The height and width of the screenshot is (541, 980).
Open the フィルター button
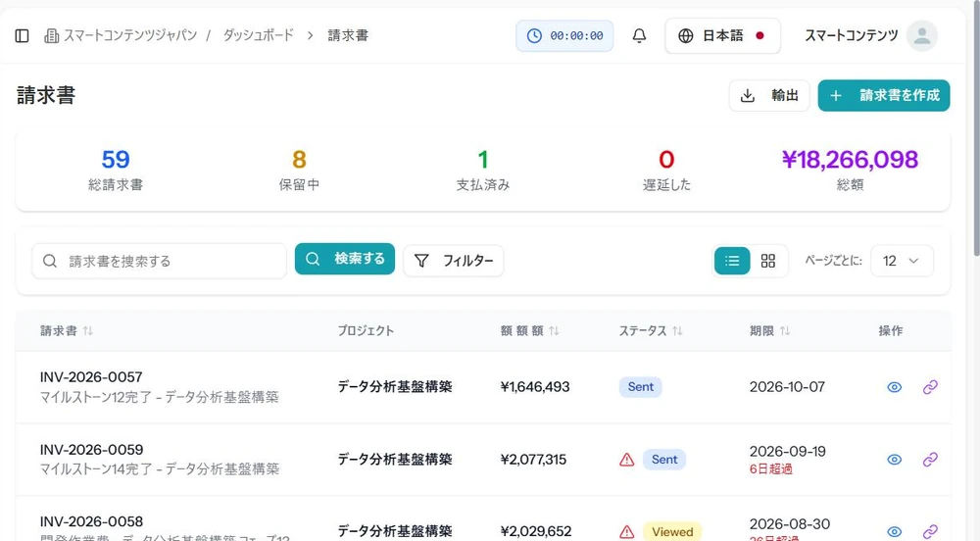pos(453,261)
